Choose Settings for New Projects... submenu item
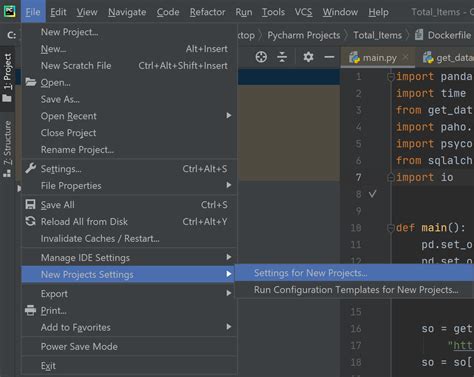 tap(355, 273)
